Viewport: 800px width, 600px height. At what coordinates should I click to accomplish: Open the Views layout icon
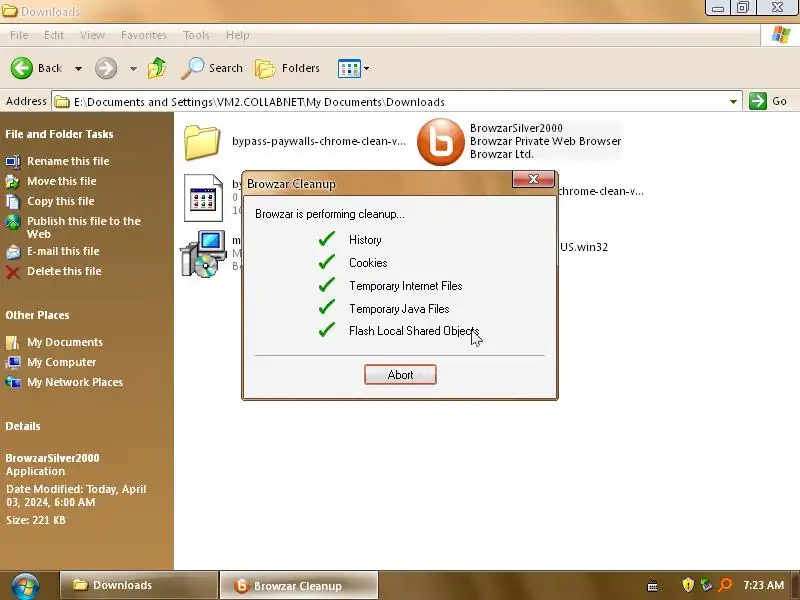coord(349,68)
